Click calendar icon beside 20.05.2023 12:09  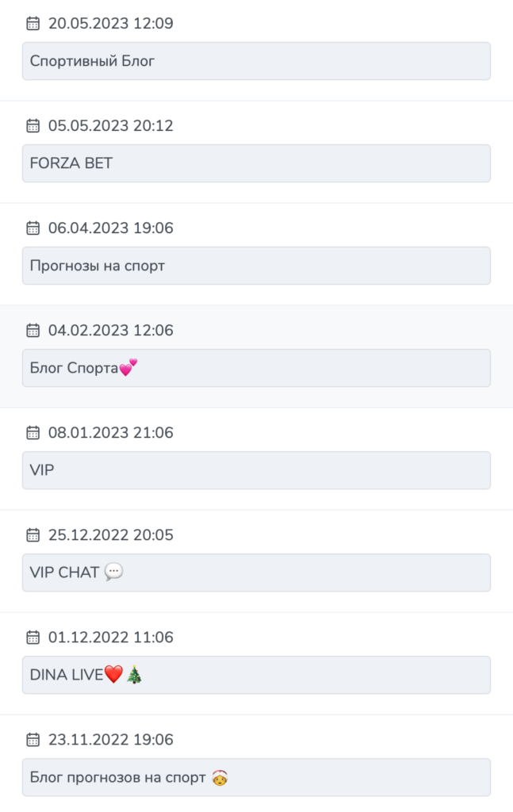tap(33, 23)
